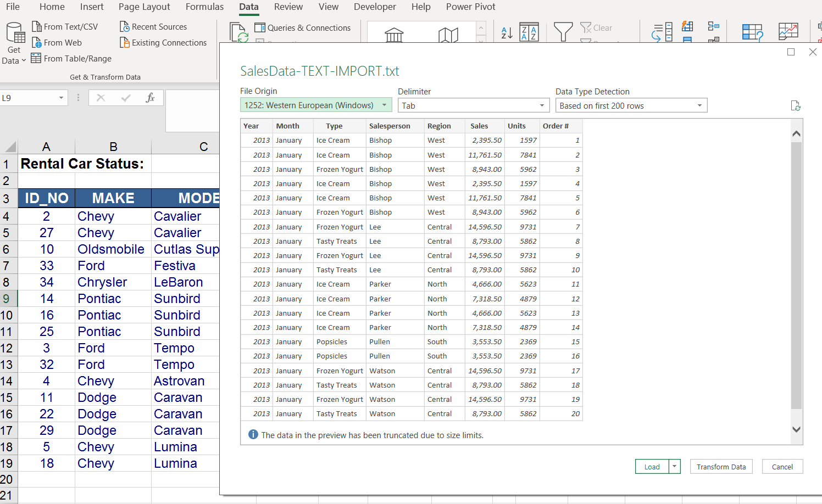
Task: Click the Stocks data type icon
Action: (x=394, y=35)
